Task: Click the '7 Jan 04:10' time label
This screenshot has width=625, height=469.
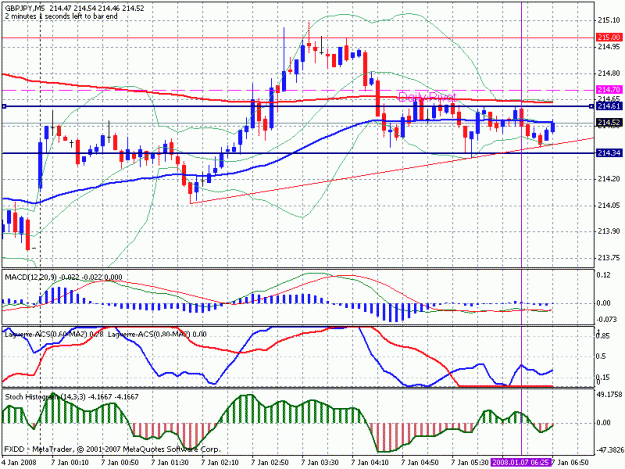Action: [x=372, y=463]
